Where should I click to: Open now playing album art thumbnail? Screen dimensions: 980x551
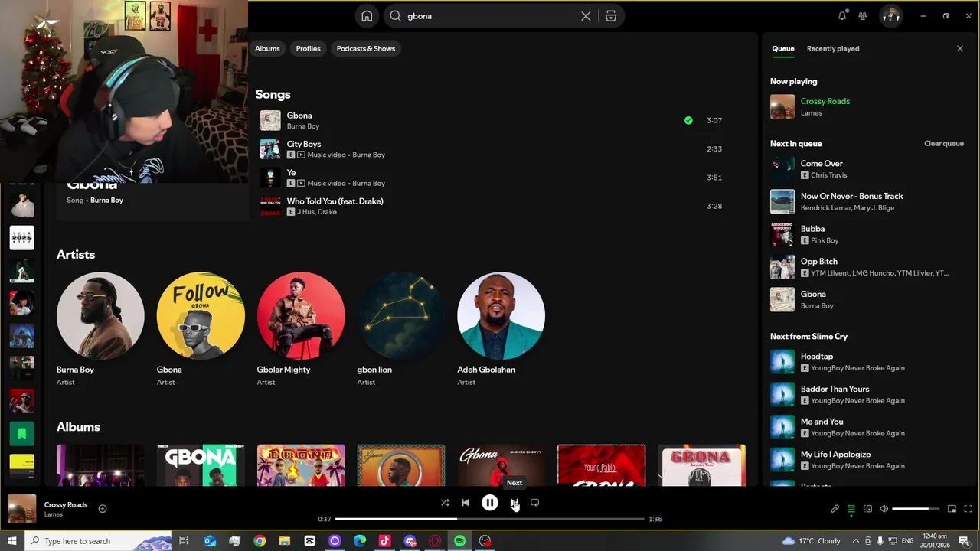pyautogui.click(x=21, y=509)
